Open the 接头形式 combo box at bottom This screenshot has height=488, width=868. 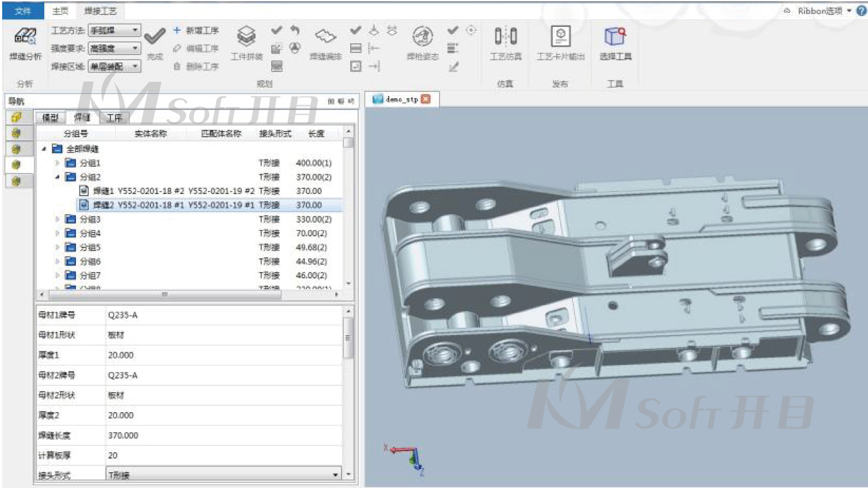[224, 475]
